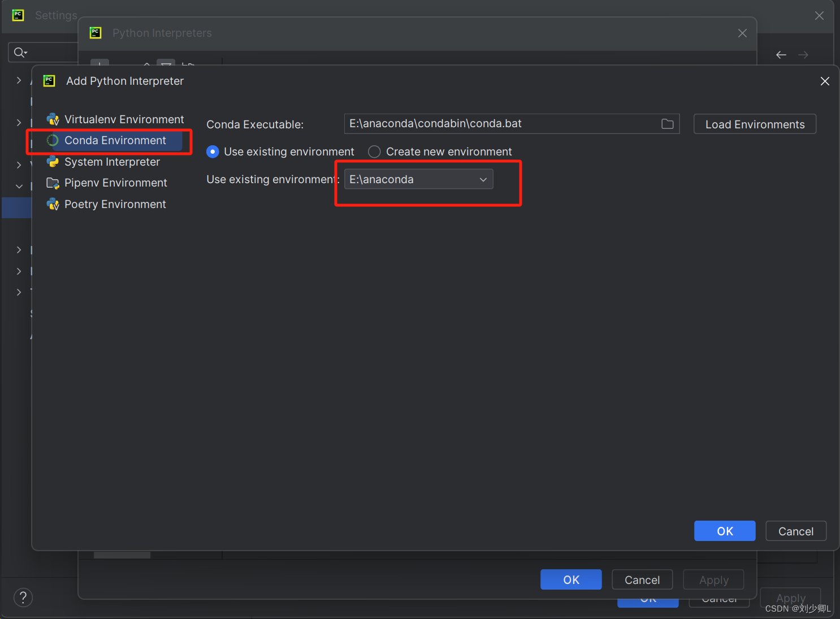Click the Pipenv Environment folder icon

(53, 183)
